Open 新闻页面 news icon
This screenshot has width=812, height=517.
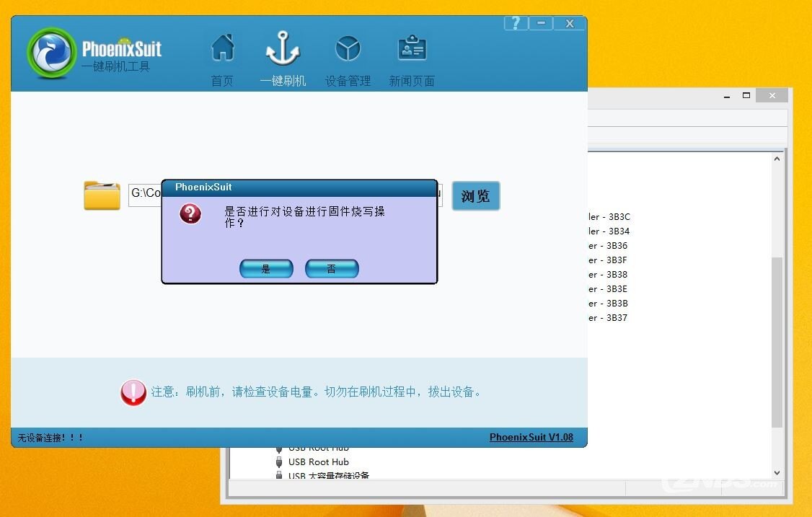[412, 48]
